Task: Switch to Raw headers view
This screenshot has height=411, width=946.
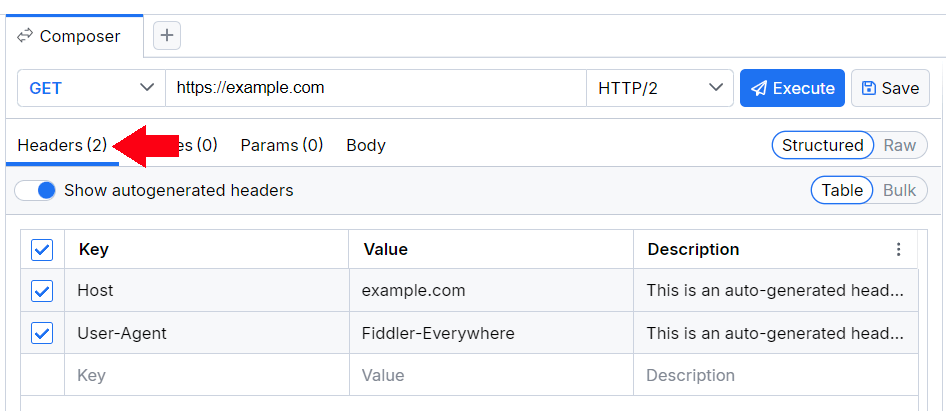Action: coord(899,145)
